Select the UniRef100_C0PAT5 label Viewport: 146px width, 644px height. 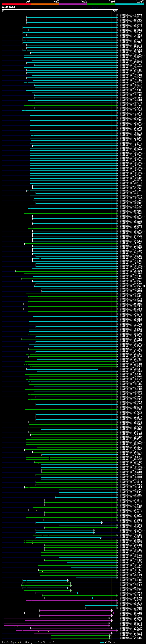point(131,40)
